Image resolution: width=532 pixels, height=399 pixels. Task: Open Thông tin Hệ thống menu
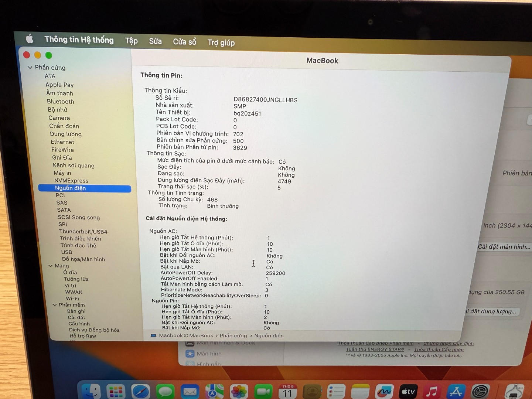79,40
